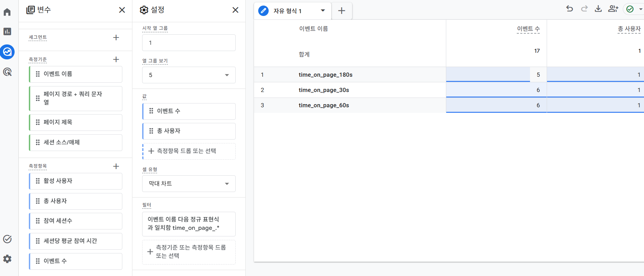This screenshot has width=644, height=276.
Task: Open the Advertising icon in sidebar
Action: click(7, 72)
